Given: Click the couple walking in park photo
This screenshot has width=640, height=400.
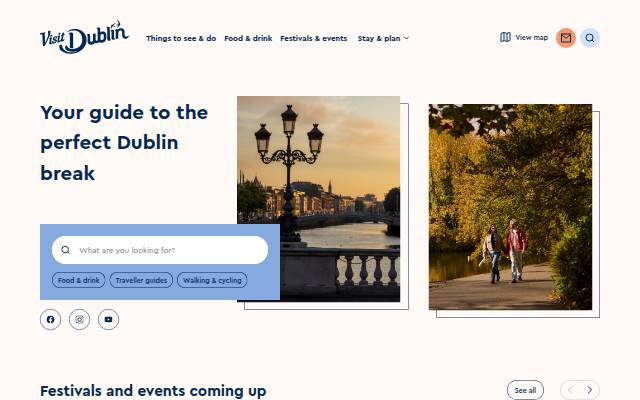Looking at the screenshot, I should pyautogui.click(x=510, y=207).
